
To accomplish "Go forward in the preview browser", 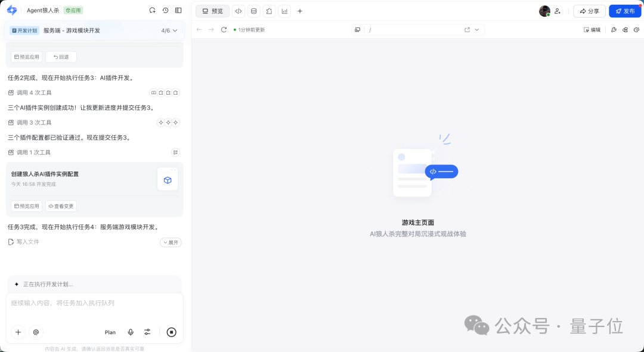I will 211,30.
